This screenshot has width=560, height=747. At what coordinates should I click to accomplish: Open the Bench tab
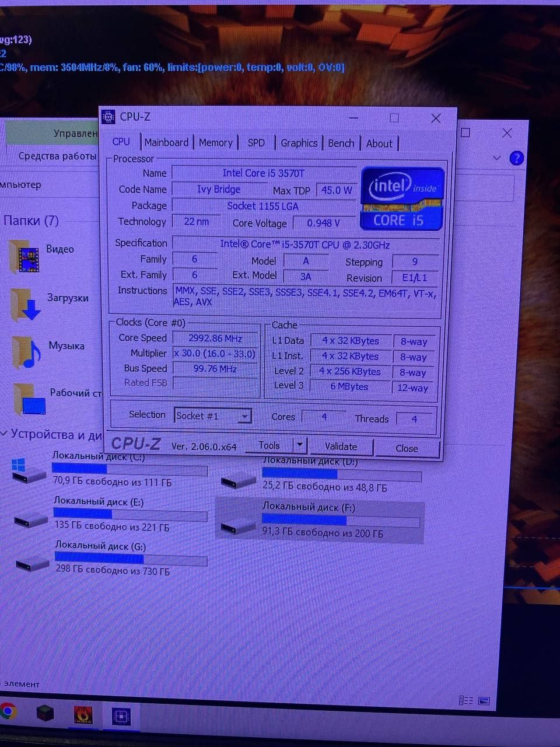click(341, 143)
